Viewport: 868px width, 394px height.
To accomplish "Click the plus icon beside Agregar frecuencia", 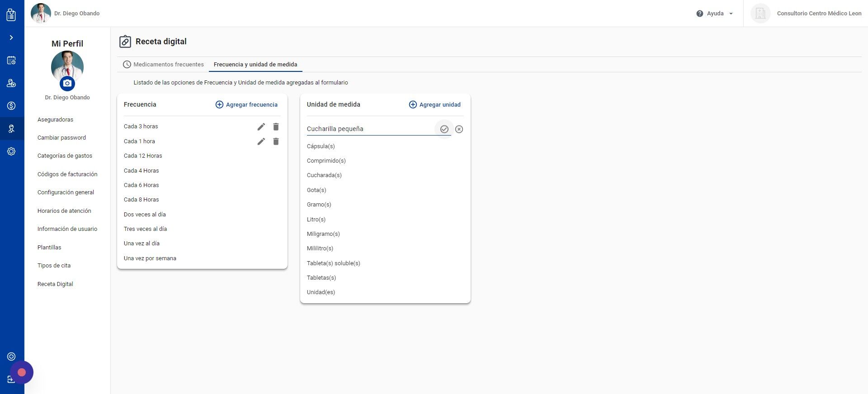I will [219, 104].
